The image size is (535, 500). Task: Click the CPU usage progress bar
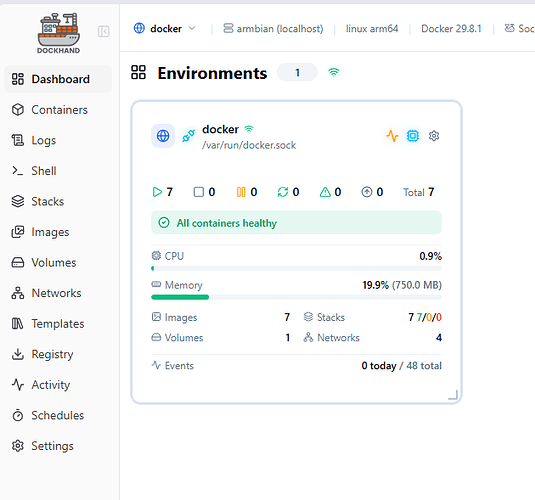296,268
